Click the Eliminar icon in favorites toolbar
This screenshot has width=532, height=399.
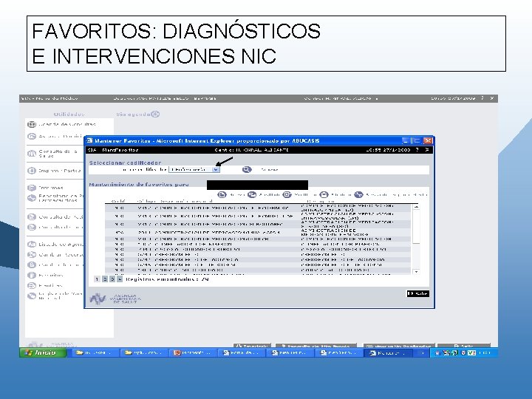[x=324, y=194]
